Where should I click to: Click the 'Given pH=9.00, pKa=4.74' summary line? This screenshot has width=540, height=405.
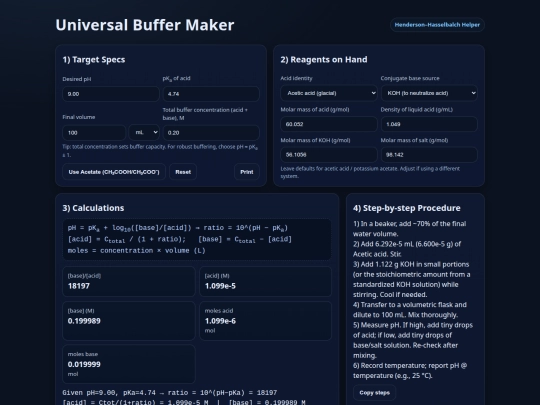[169, 393]
